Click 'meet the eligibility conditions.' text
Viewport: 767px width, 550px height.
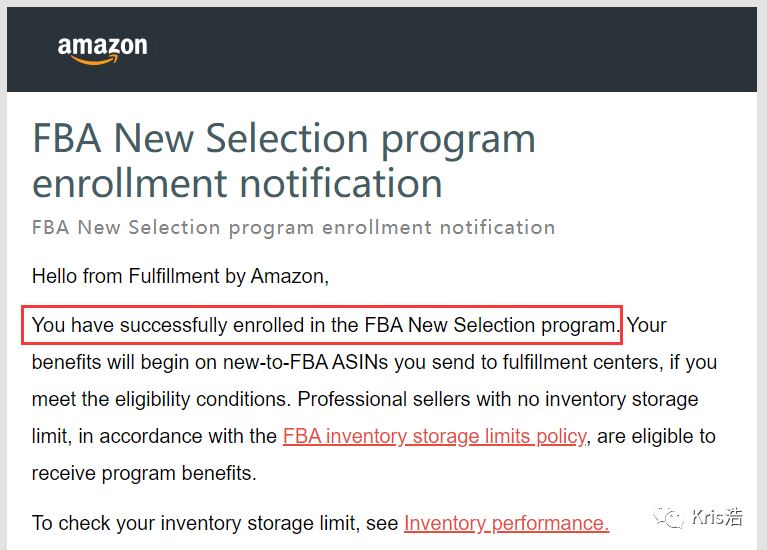(161, 399)
